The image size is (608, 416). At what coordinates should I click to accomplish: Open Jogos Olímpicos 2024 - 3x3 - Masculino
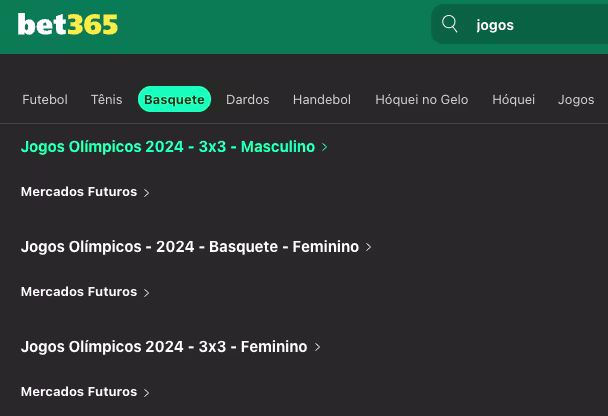[168, 147]
